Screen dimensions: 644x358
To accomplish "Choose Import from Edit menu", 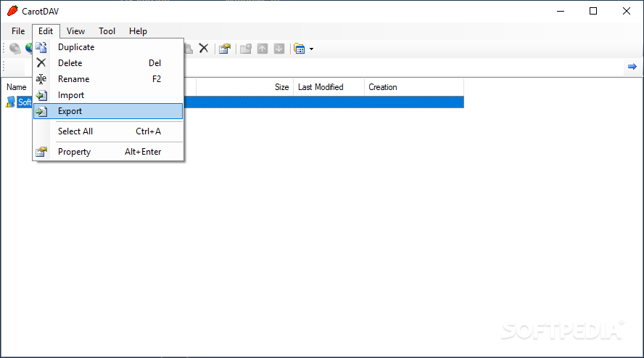I will coord(108,95).
